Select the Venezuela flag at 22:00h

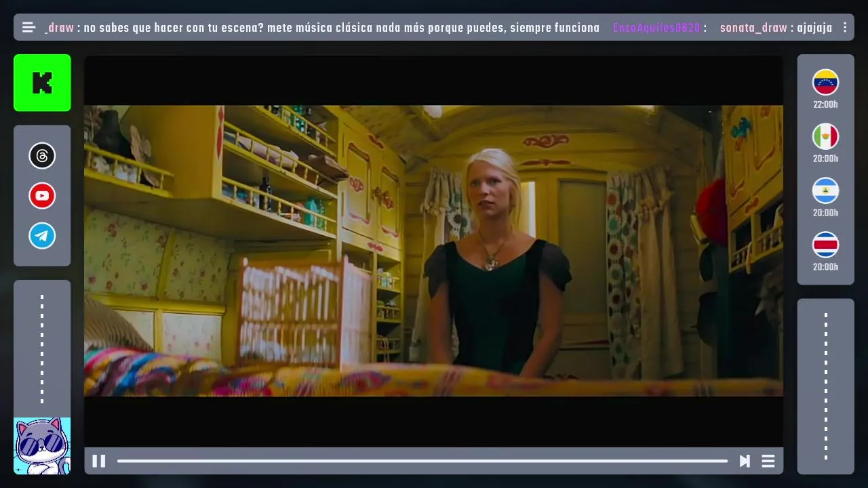[826, 82]
